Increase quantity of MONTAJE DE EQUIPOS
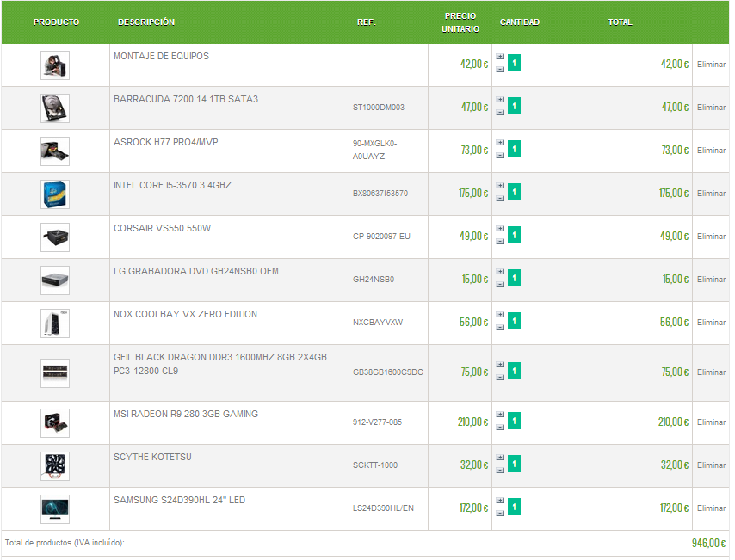 [x=500, y=57]
